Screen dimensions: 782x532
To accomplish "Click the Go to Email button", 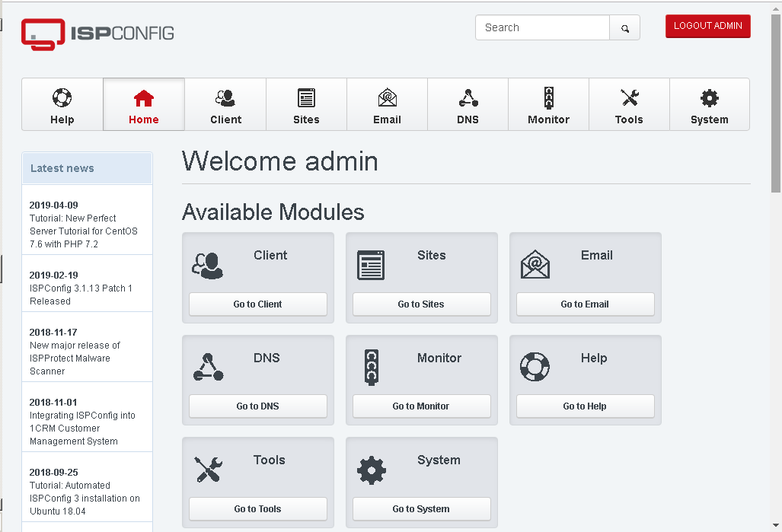I will point(585,304).
